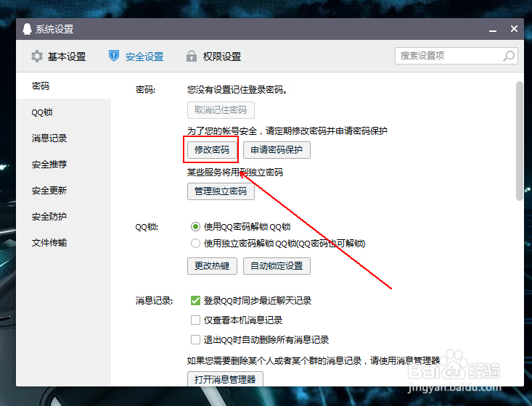The width and height of the screenshot is (532, 406).
Task: Click the 更改热键 button
Action: coord(212,266)
